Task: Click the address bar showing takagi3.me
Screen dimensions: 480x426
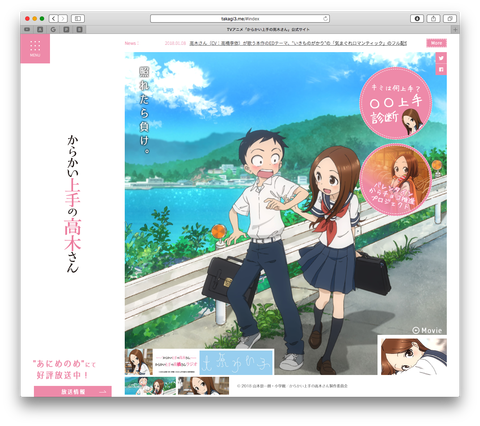Action: click(x=240, y=19)
